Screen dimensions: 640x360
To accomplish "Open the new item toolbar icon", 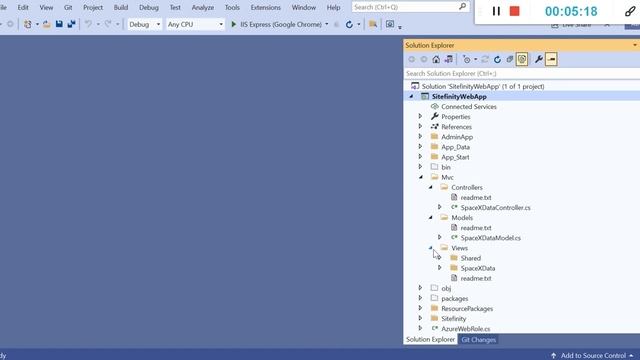I will [x=27, y=24].
